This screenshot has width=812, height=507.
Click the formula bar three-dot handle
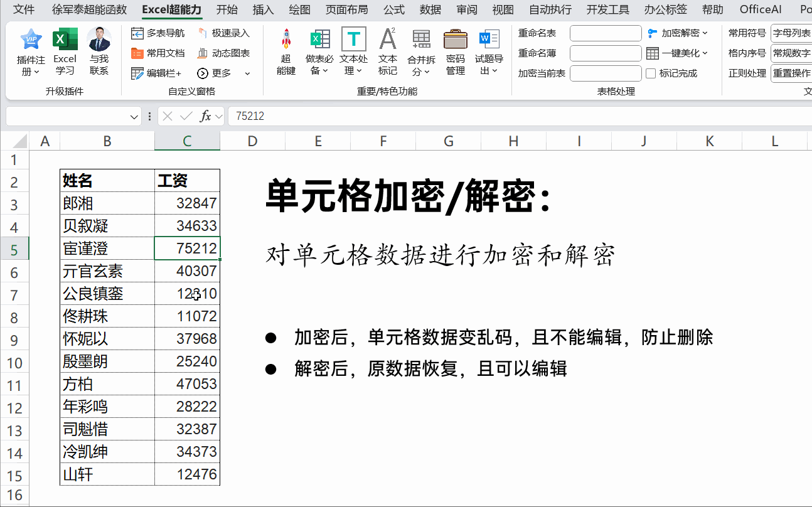point(149,116)
